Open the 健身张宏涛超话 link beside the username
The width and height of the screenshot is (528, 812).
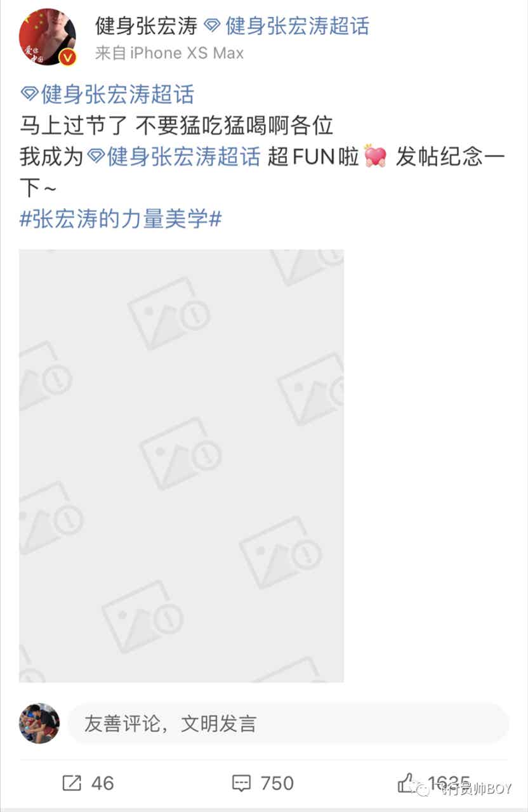coord(297,25)
